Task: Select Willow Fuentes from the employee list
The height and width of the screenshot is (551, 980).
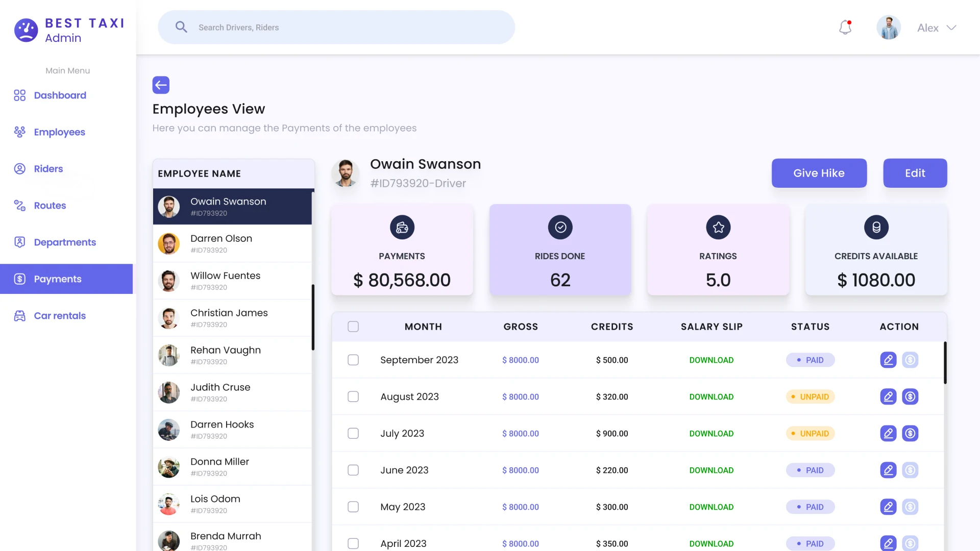Action: (x=226, y=281)
